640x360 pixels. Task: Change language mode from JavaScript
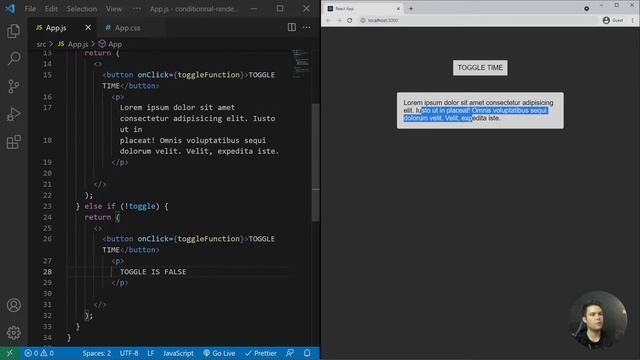click(x=178, y=353)
